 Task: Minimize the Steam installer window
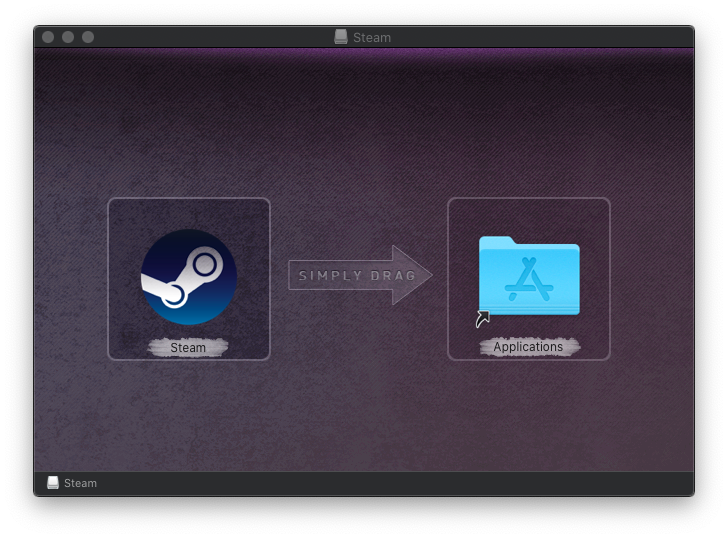[x=68, y=37]
